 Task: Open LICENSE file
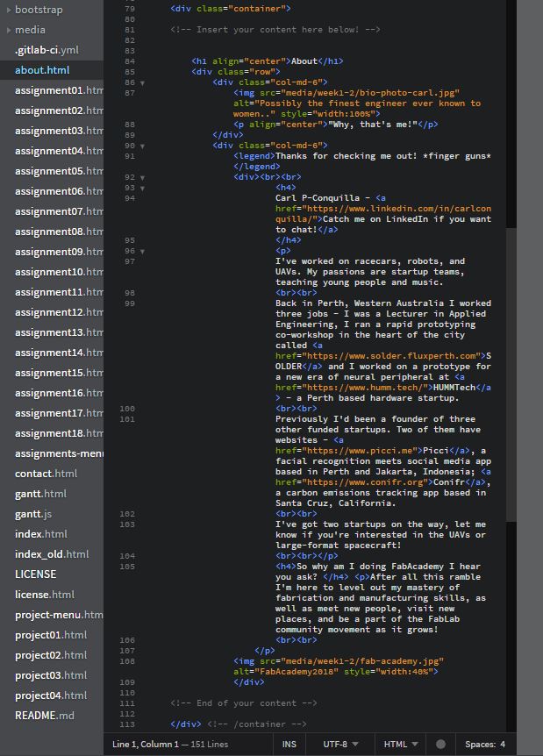pyautogui.click(x=35, y=574)
